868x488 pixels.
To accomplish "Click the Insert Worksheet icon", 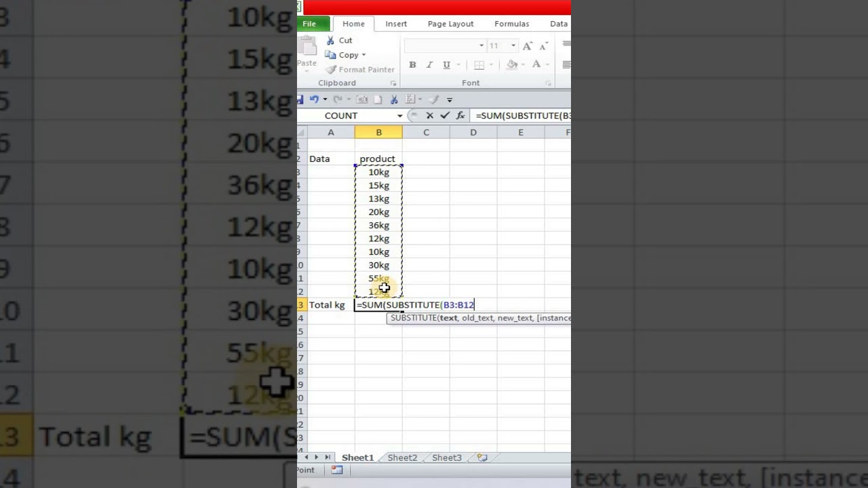I will coord(482,458).
